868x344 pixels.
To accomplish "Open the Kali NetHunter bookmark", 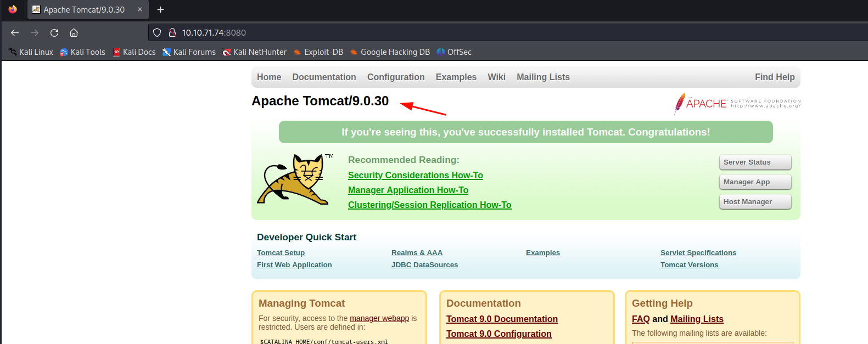I will [x=254, y=52].
